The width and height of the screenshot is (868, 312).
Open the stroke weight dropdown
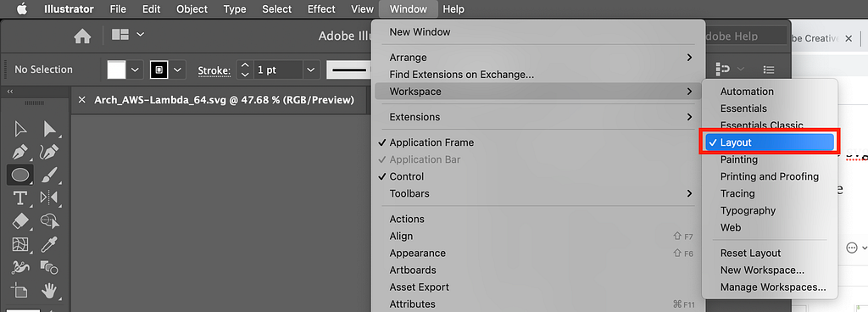(311, 70)
